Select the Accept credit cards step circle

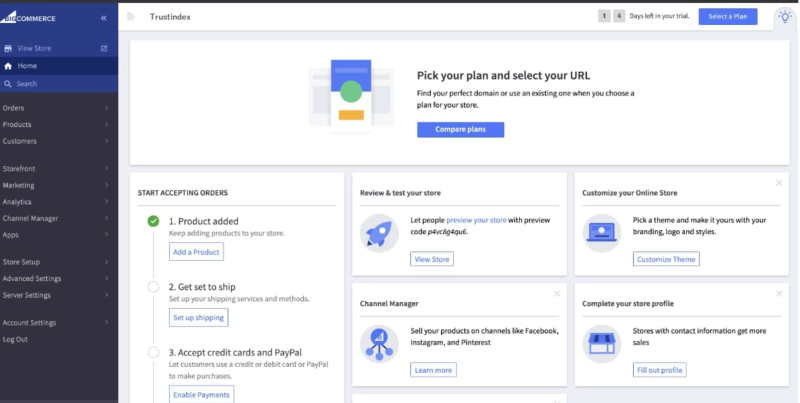(x=153, y=352)
